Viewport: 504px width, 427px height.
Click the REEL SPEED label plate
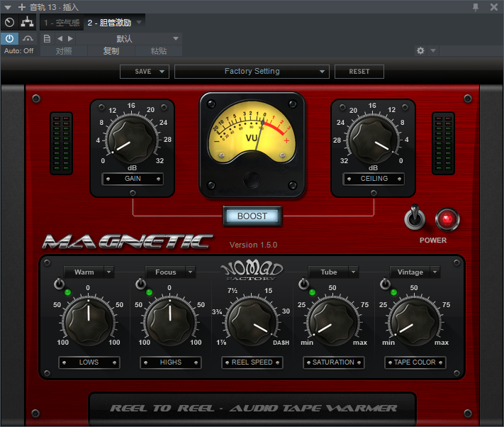(x=252, y=362)
